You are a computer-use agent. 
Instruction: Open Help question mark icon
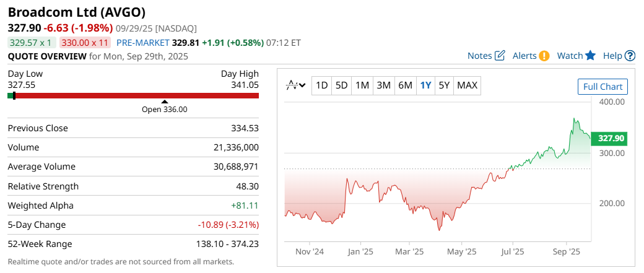(x=630, y=56)
